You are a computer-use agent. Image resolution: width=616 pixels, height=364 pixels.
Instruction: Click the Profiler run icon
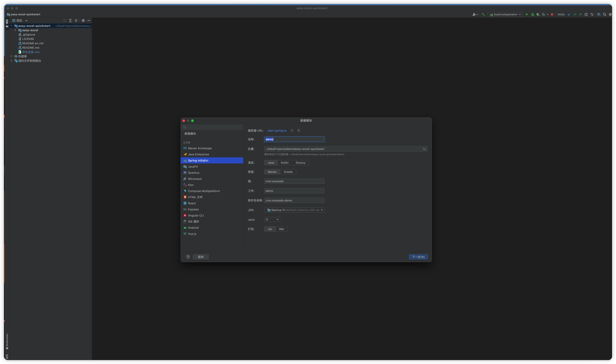point(543,15)
